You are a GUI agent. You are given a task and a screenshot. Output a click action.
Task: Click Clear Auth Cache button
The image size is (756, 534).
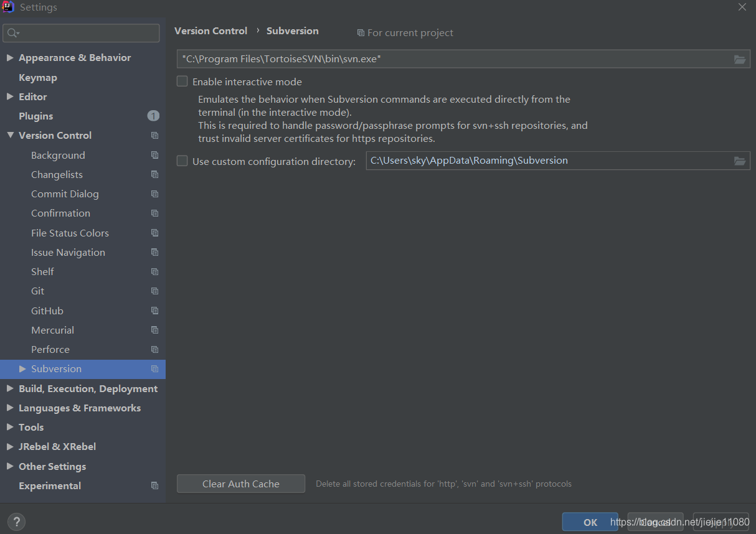coord(241,484)
